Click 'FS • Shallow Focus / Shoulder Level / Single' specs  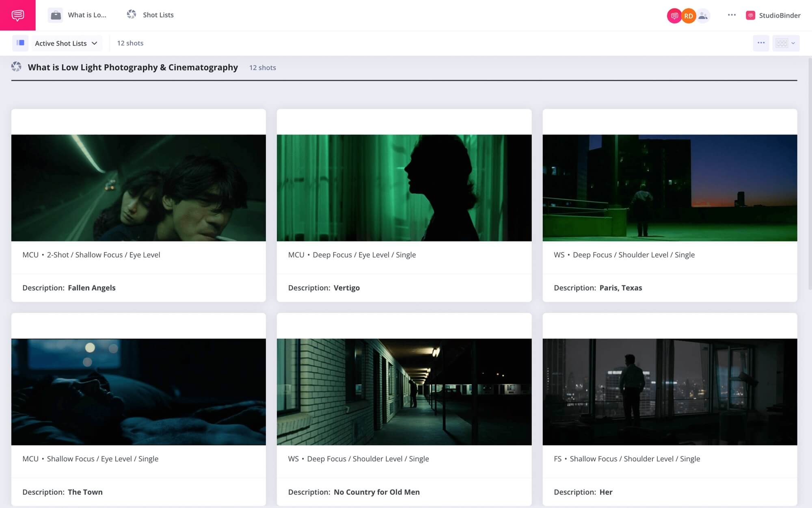[x=627, y=459]
